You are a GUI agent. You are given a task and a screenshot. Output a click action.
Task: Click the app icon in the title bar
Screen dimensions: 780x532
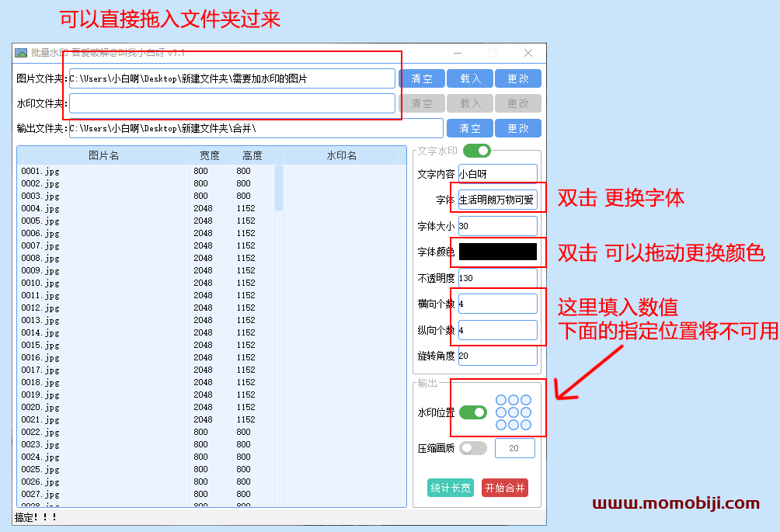point(21,53)
